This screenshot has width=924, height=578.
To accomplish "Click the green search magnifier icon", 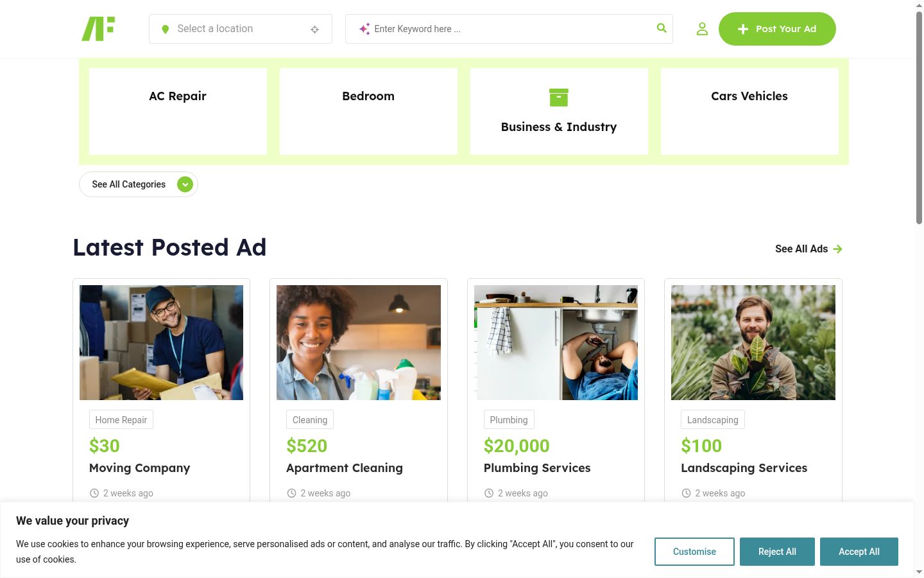I will pyautogui.click(x=662, y=28).
